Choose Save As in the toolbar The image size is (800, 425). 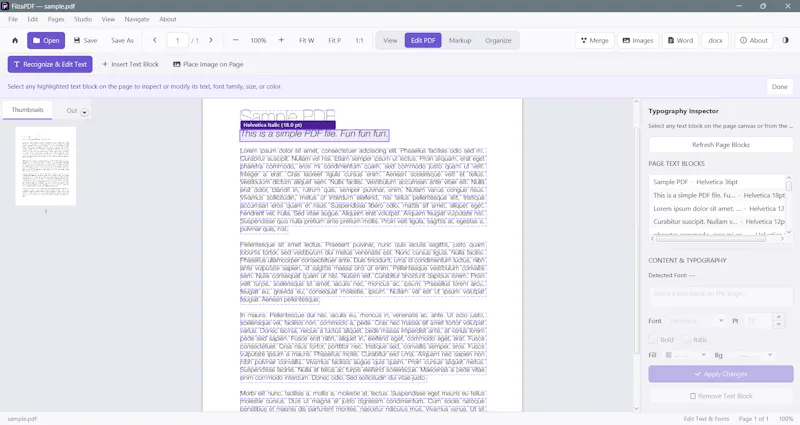[x=122, y=40]
